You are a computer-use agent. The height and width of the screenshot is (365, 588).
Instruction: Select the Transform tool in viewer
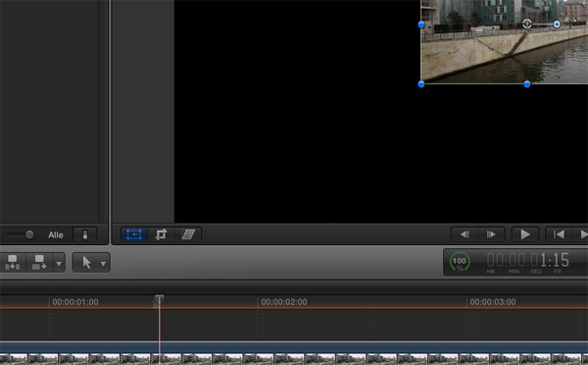(x=134, y=235)
